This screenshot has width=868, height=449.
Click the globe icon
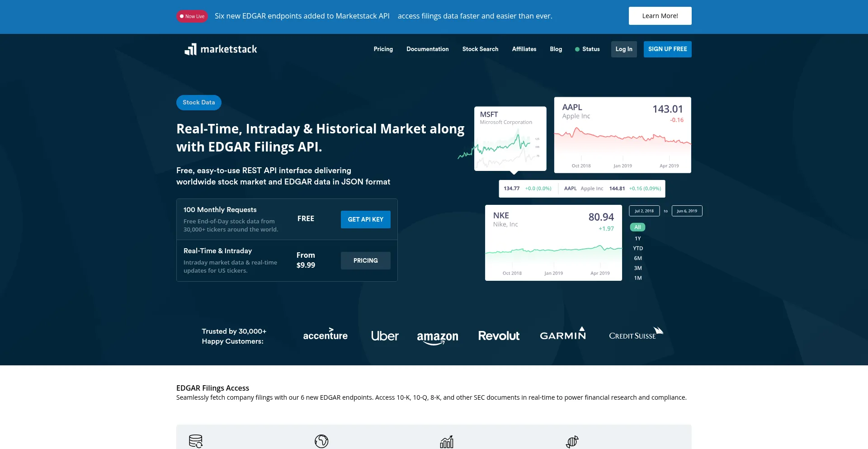click(x=321, y=441)
